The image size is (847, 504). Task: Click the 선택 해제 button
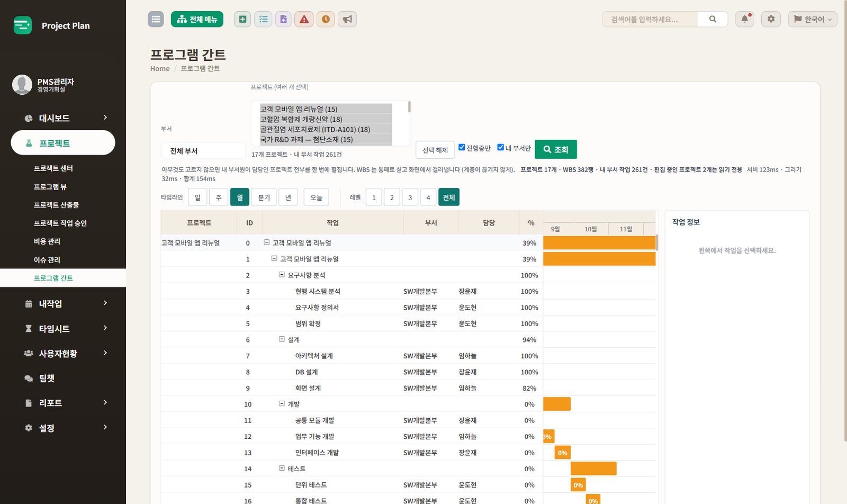click(435, 150)
